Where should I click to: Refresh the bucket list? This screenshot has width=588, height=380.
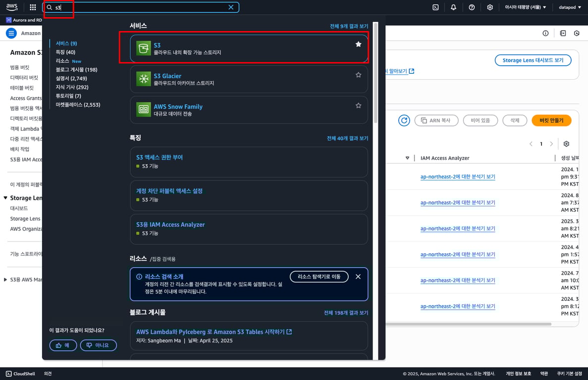pyautogui.click(x=404, y=121)
